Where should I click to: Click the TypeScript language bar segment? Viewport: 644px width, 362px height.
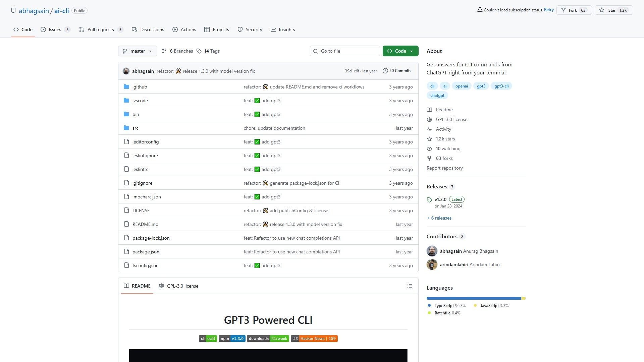click(473, 298)
